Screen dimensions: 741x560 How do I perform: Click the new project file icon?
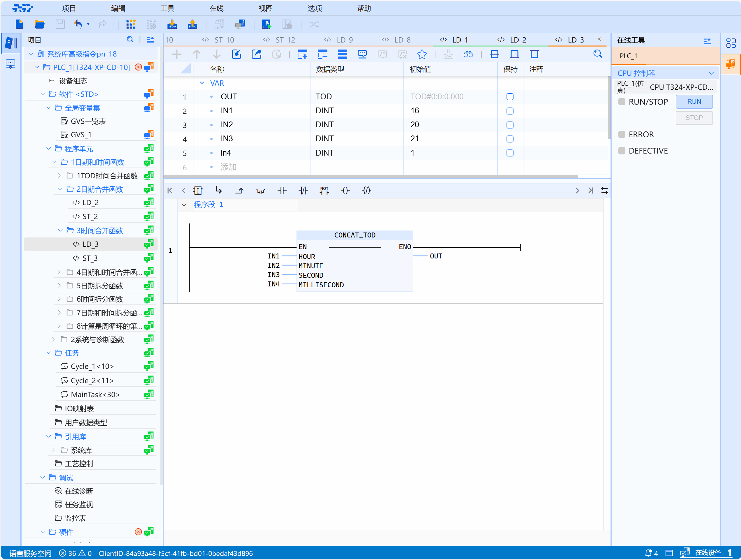pyautogui.click(x=19, y=24)
